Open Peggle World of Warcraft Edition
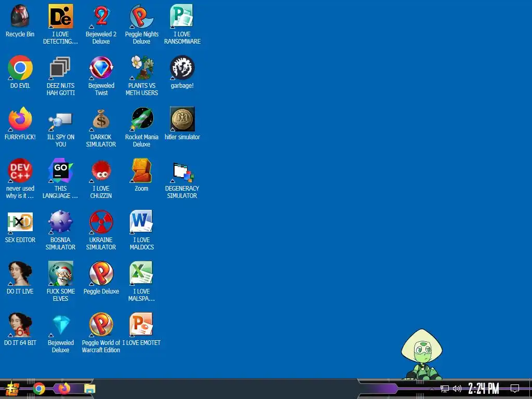 tap(101, 325)
